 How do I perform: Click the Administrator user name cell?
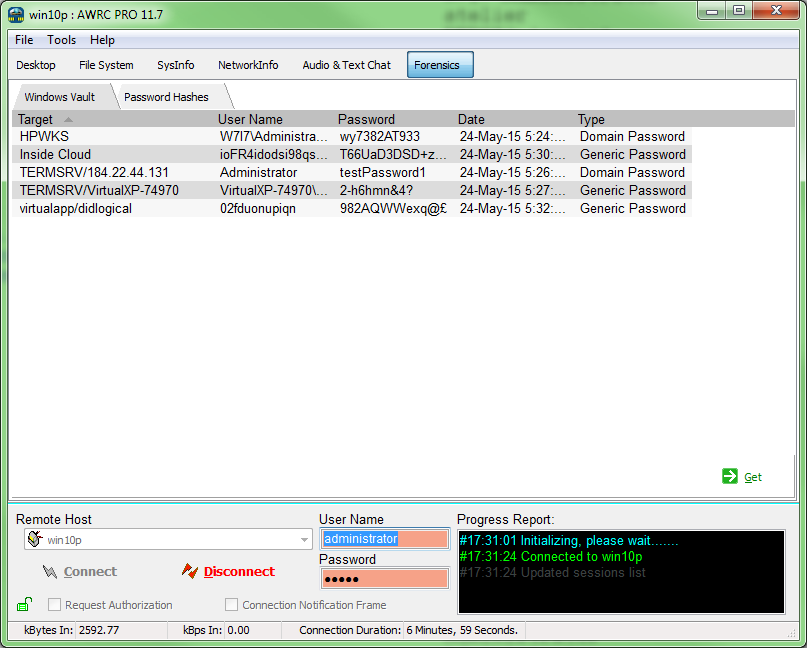pos(258,172)
